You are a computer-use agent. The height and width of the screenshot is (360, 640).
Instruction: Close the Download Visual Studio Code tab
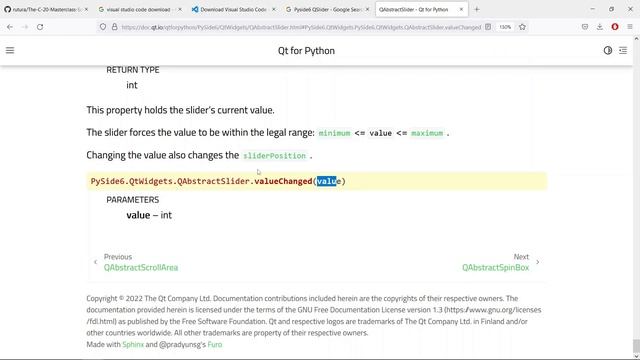tap(273, 9)
